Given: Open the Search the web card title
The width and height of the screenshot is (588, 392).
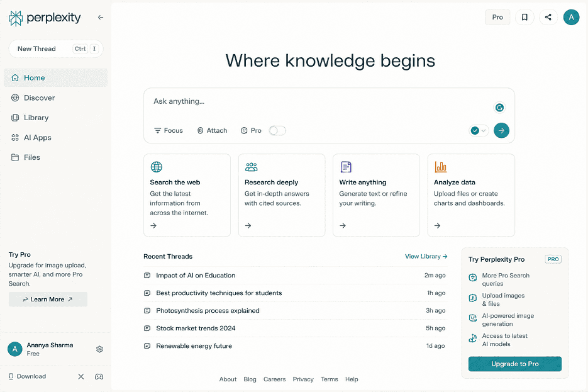Looking at the screenshot, I should 175,182.
